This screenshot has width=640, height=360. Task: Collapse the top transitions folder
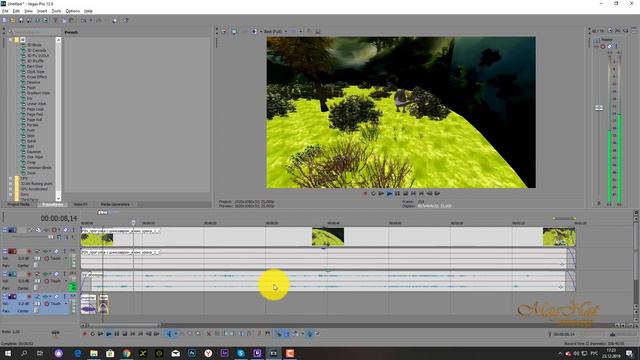[10, 40]
